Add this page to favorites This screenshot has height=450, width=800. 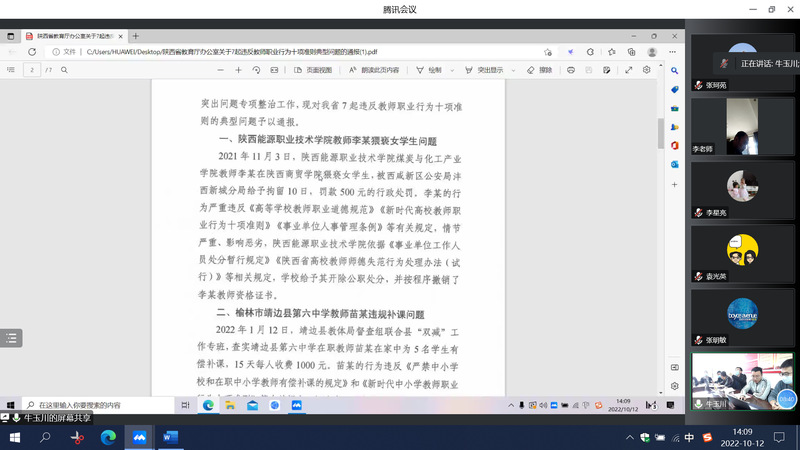(x=548, y=52)
